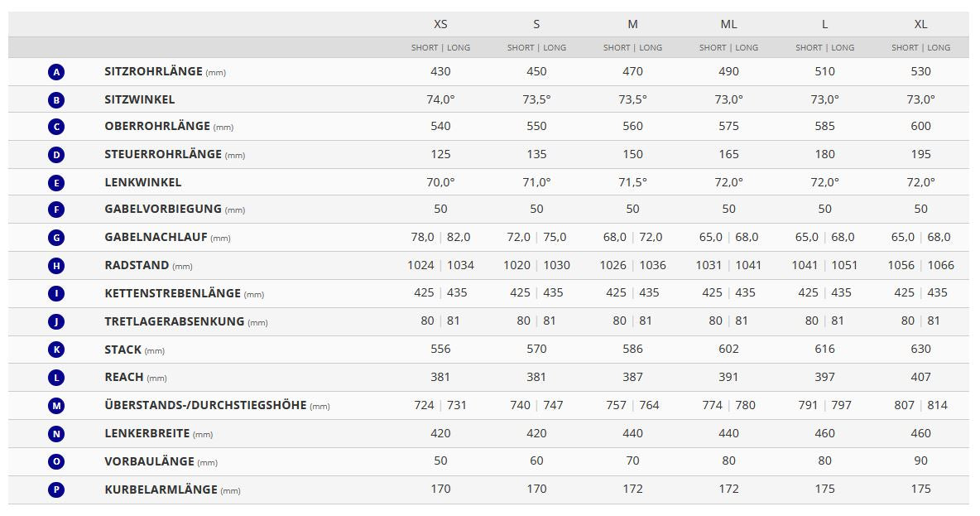Click the Vorbaulänge value 90 for XL

920,461
